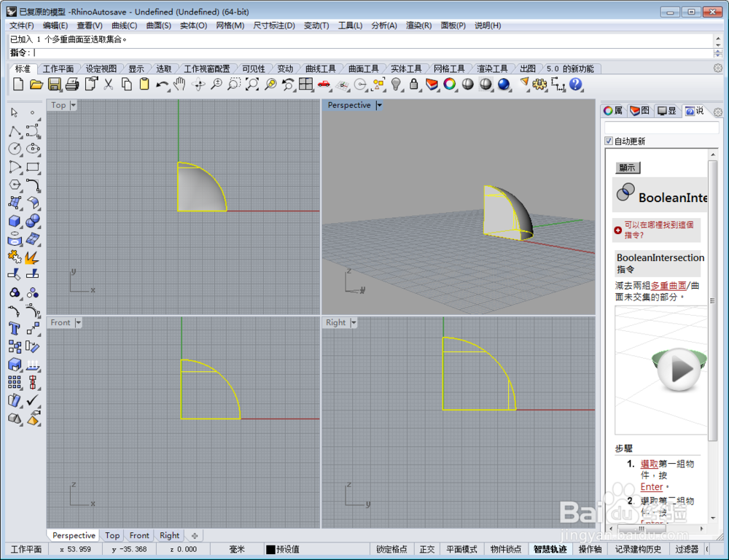
Task: Open the 属 properties panel tab
Action: point(613,111)
